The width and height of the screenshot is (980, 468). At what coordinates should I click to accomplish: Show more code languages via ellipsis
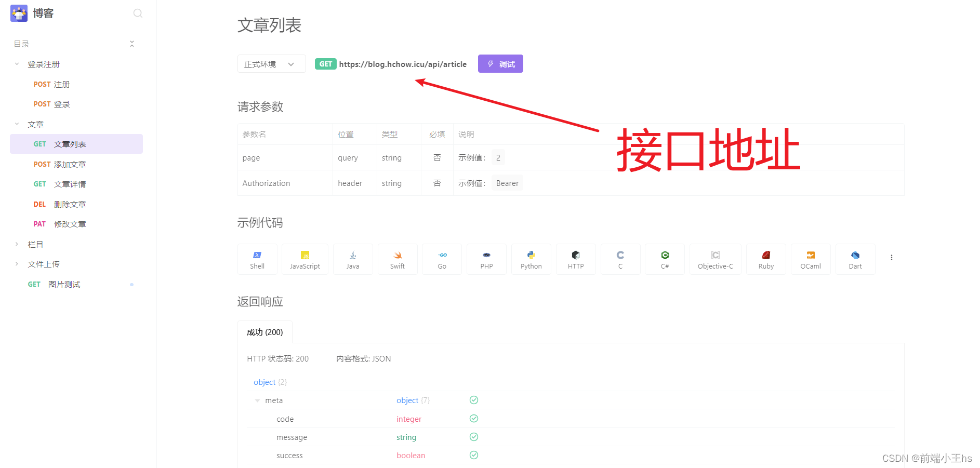(x=892, y=258)
